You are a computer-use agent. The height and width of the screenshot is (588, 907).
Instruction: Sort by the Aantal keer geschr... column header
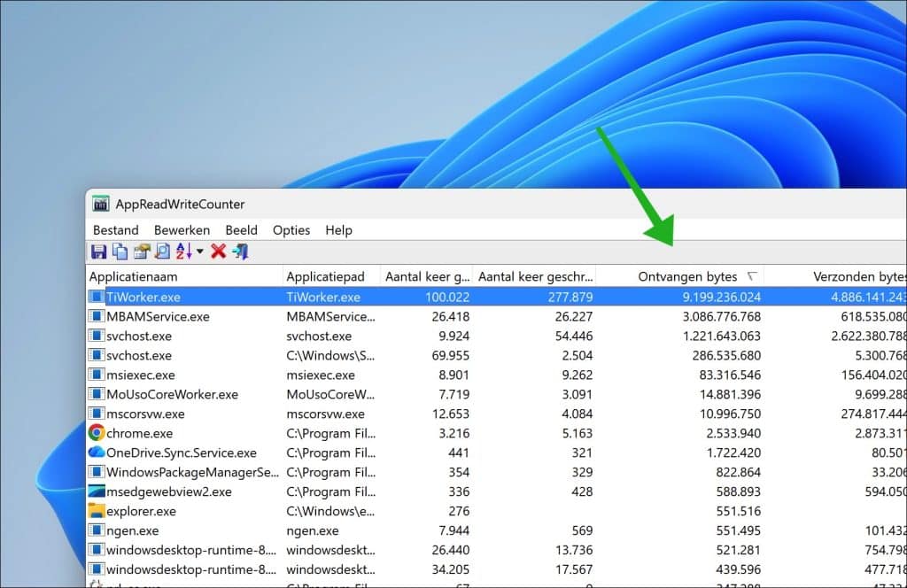tap(534, 276)
